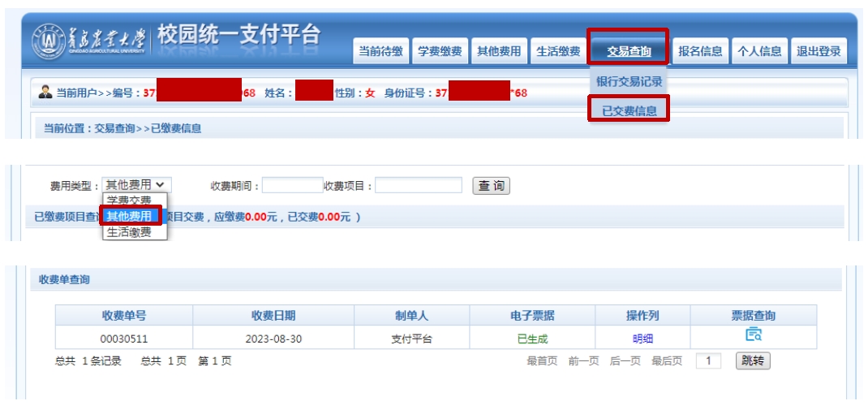Click the 操作列 column header
The image size is (868, 414).
[x=642, y=315]
